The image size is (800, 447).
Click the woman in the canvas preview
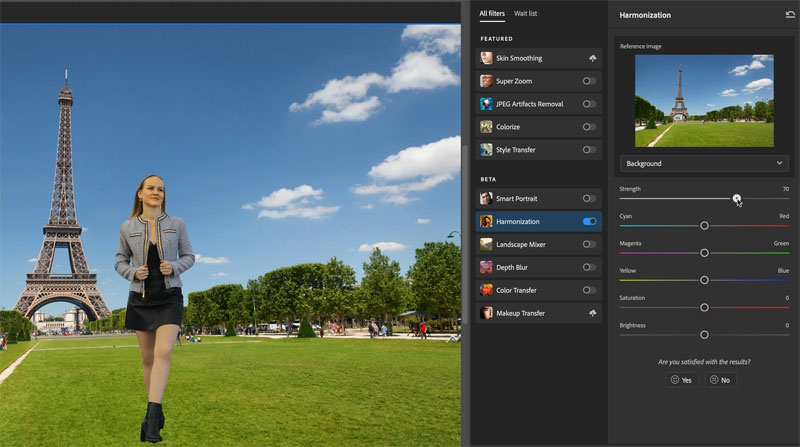click(x=154, y=306)
